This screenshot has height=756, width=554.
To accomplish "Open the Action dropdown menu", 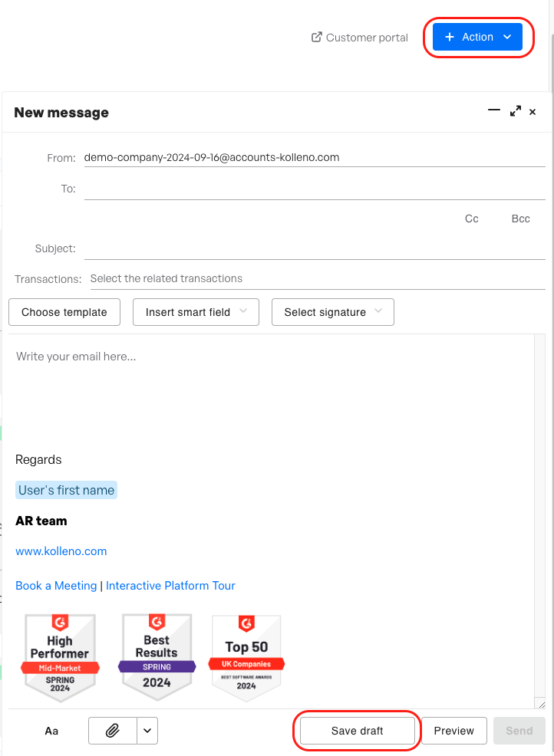I will click(x=477, y=37).
